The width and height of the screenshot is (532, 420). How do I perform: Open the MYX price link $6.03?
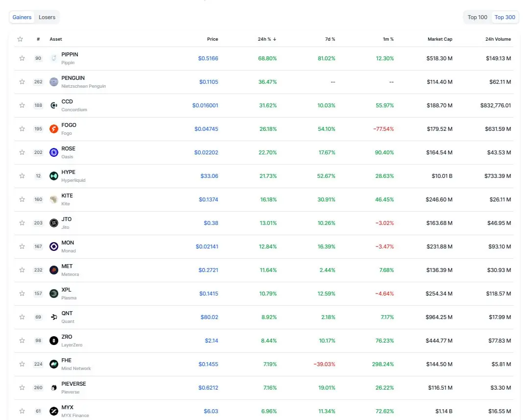click(x=211, y=411)
